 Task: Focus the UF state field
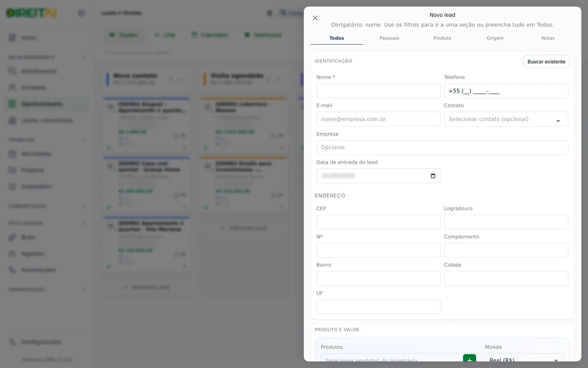click(379, 307)
